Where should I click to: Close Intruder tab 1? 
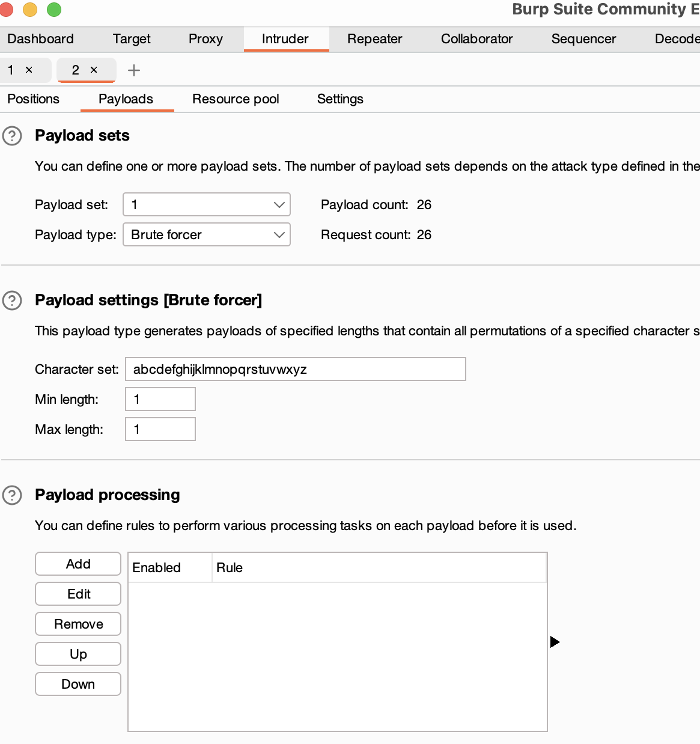(x=29, y=70)
